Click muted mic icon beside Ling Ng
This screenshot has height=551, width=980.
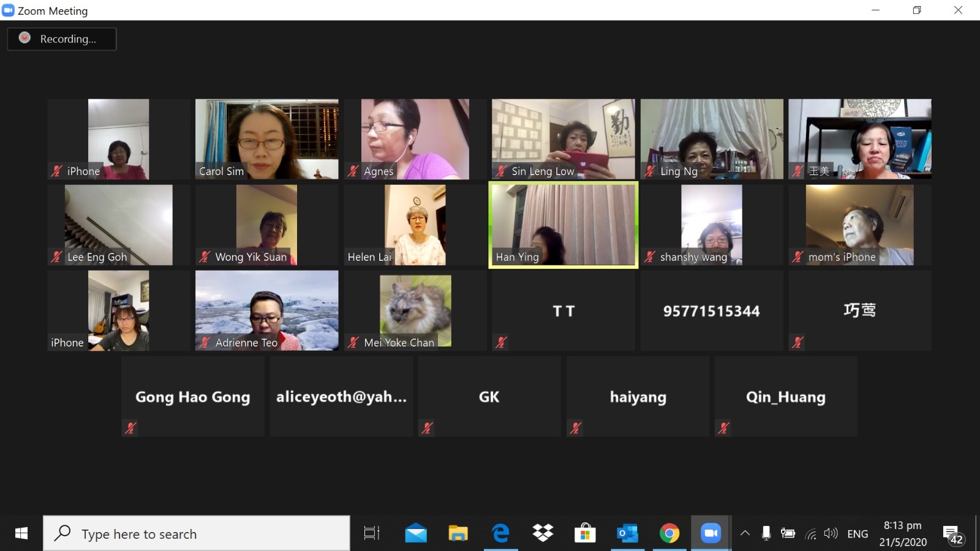pos(649,171)
